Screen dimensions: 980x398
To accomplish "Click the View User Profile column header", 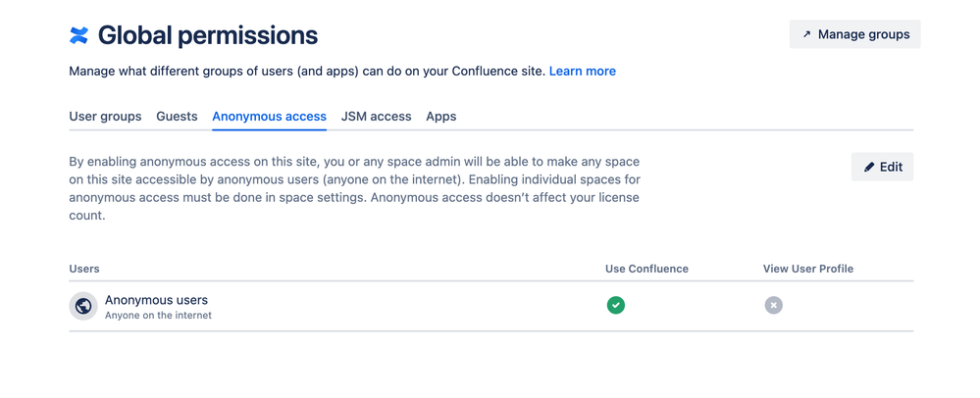I will click(808, 269).
